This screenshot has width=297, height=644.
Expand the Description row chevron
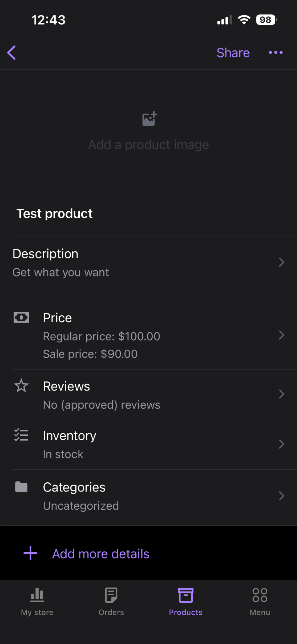click(281, 262)
